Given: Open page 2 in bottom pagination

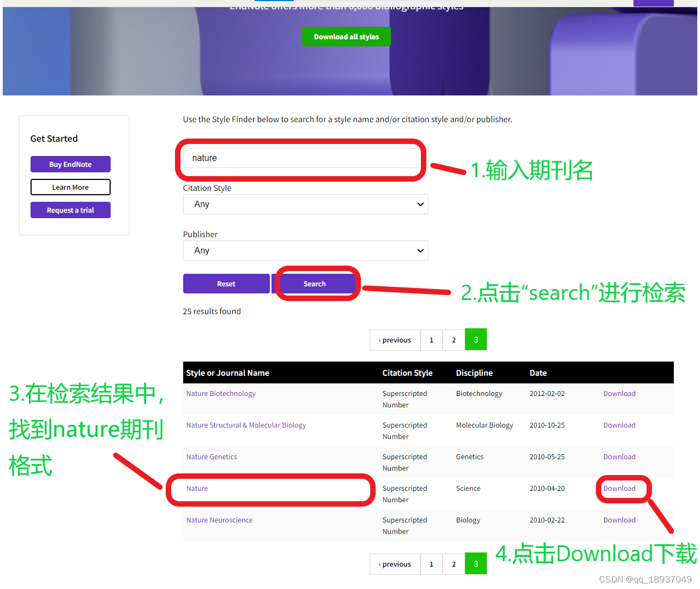Looking at the screenshot, I should coord(454,564).
